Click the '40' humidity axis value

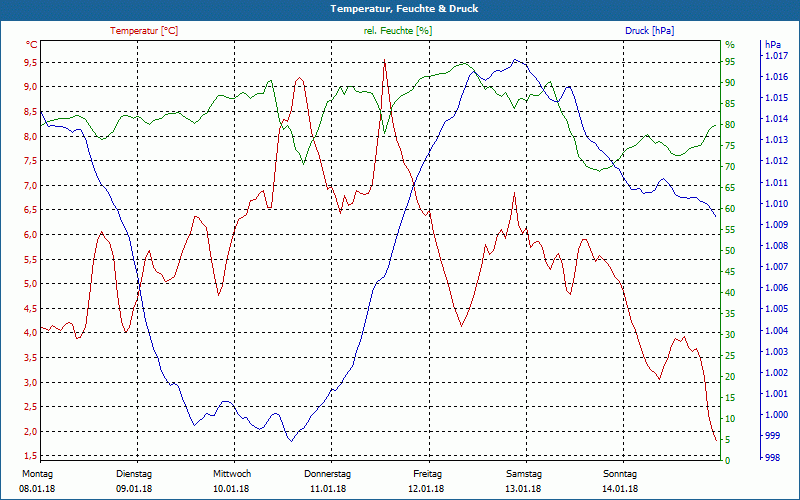tap(730, 292)
